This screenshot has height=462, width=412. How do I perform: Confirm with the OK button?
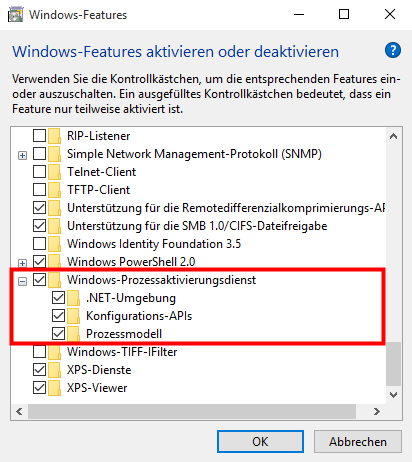point(260,442)
